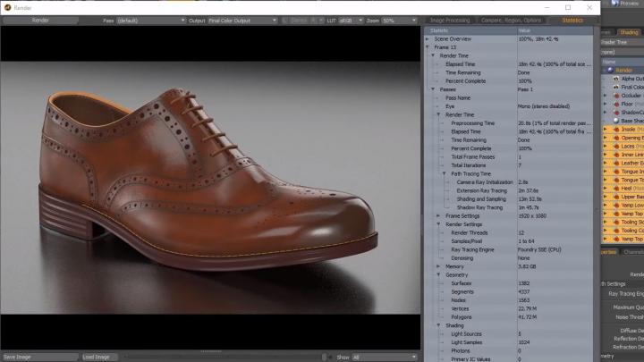Toggle visibility of the Upper Base layer
The width and height of the screenshot is (644, 362).
click(606, 197)
